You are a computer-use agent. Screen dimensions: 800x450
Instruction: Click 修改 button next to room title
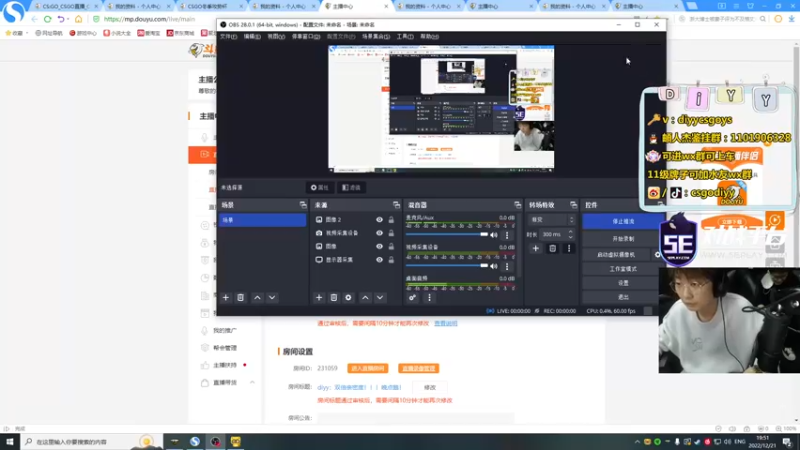click(430, 388)
